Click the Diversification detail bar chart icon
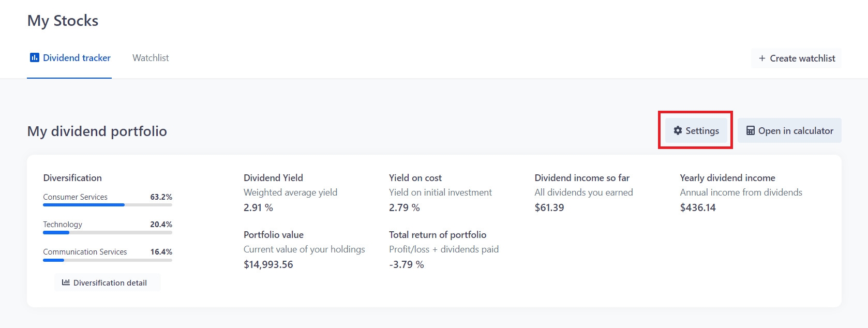This screenshot has height=328, width=868. [x=66, y=282]
